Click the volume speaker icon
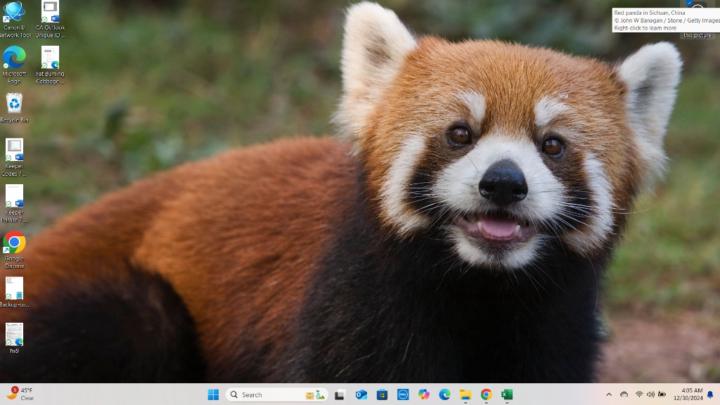Viewport: 720px width, 405px height. click(650, 394)
